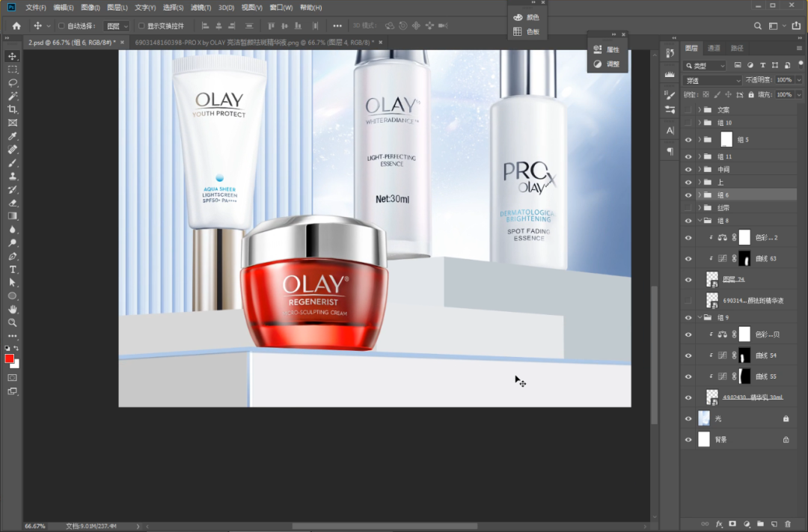Open the 调整 panel button
The width and height of the screenshot is (808, 532).
click(607, 64)
